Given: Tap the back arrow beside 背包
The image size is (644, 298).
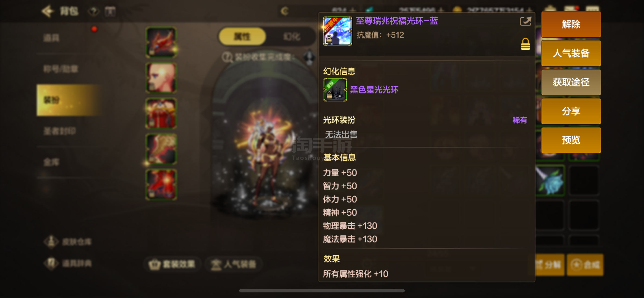Looking at the screenshot, I should pyautogui.click(x=48, y=11).
